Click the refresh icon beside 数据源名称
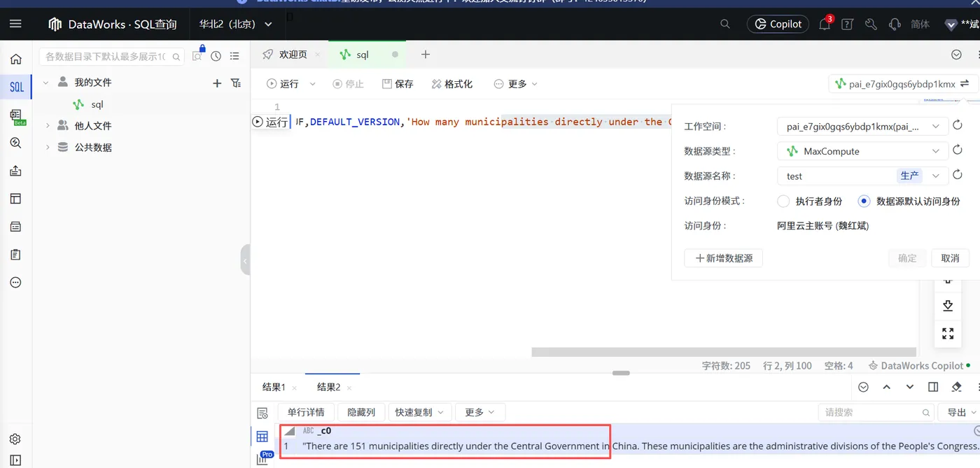Viewport: 980px width, 468px height. (958, 175)
